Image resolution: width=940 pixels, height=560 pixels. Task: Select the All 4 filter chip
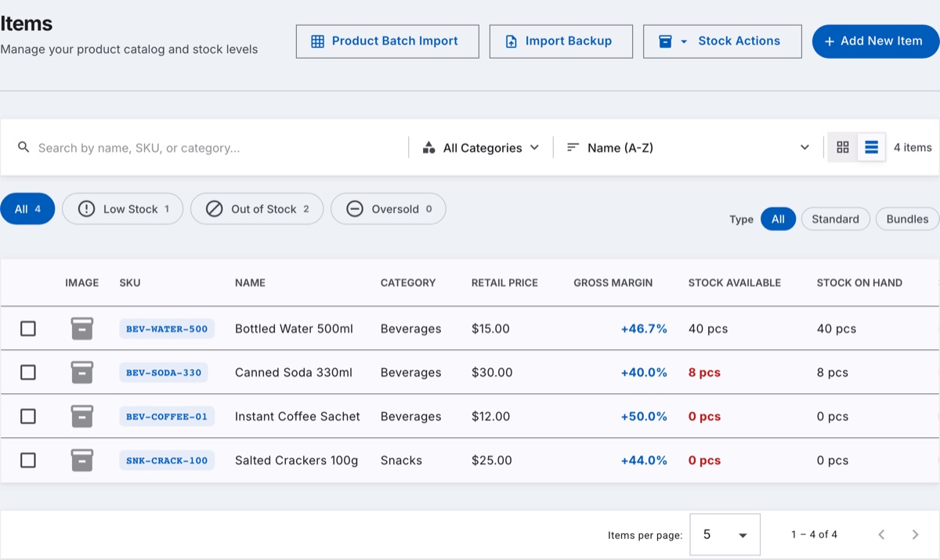coord(27,209)
